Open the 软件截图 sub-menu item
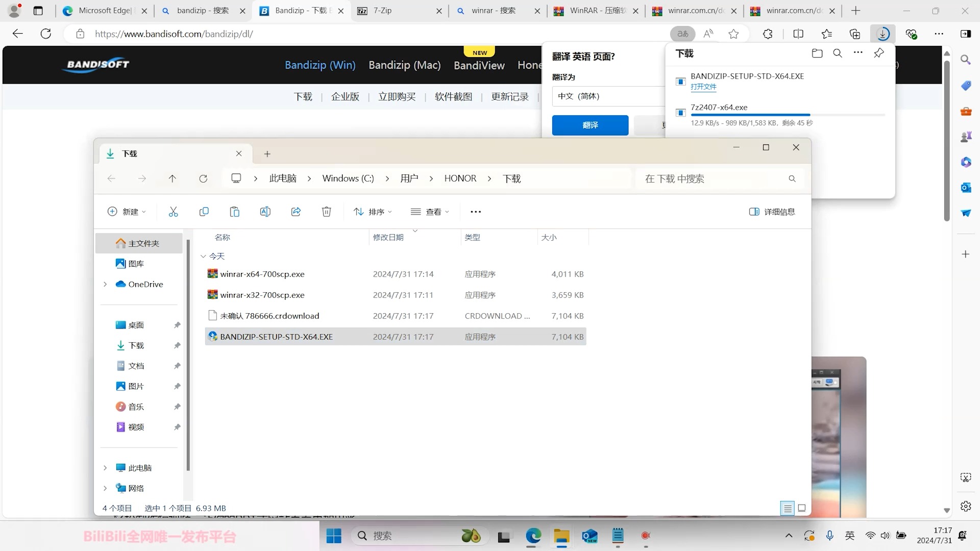Image resolution: width=980 pixels, height=551 pixels. [x=453, y=97]
